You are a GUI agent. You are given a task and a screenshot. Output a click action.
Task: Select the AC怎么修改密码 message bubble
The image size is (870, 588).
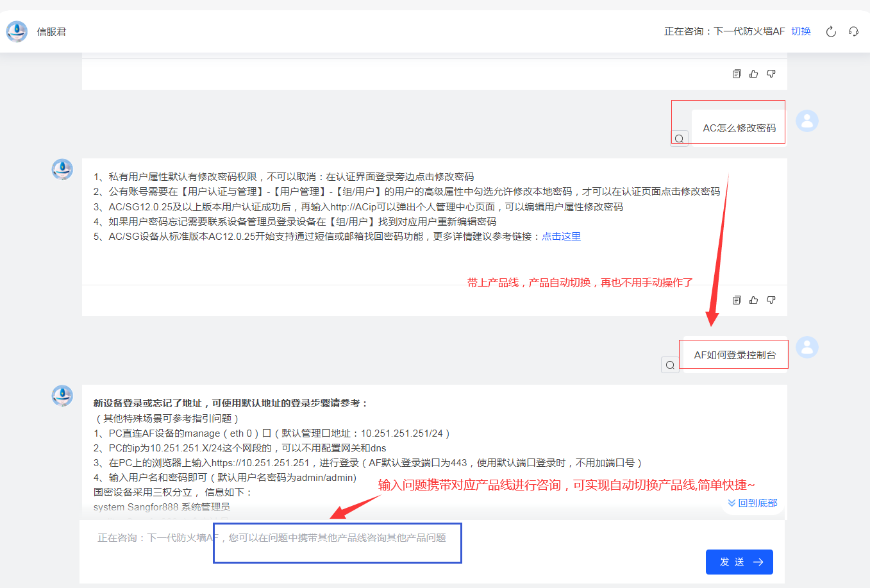tap(739, 128)
